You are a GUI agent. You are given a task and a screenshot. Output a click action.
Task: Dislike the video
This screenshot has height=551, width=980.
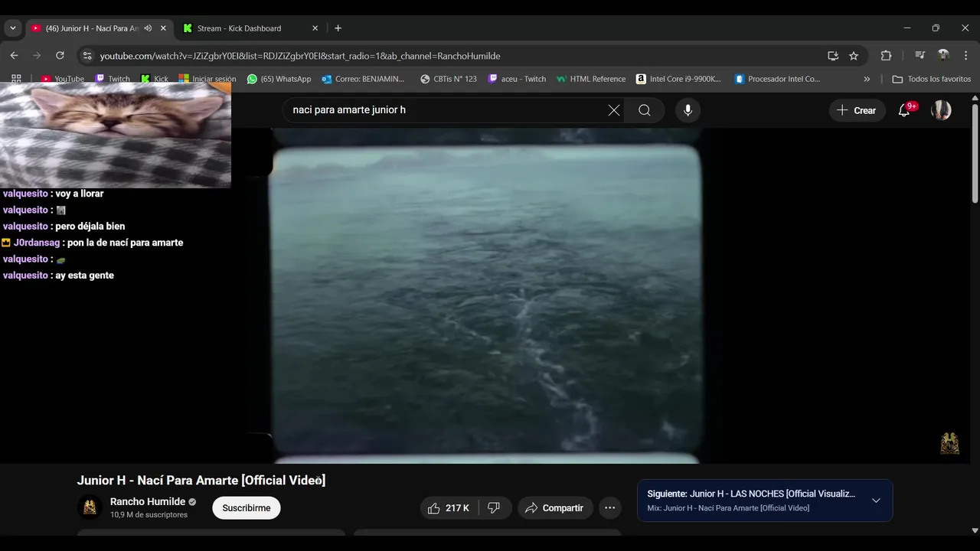tap(495, 508)
